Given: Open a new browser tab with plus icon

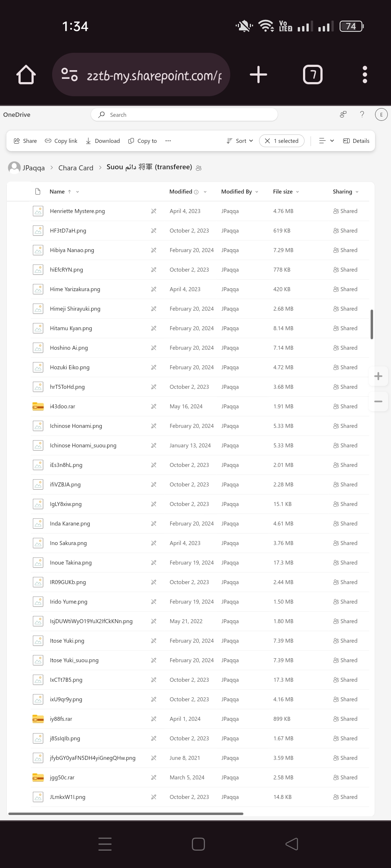Looking at the screenshot, I should [x=258, y=75].
